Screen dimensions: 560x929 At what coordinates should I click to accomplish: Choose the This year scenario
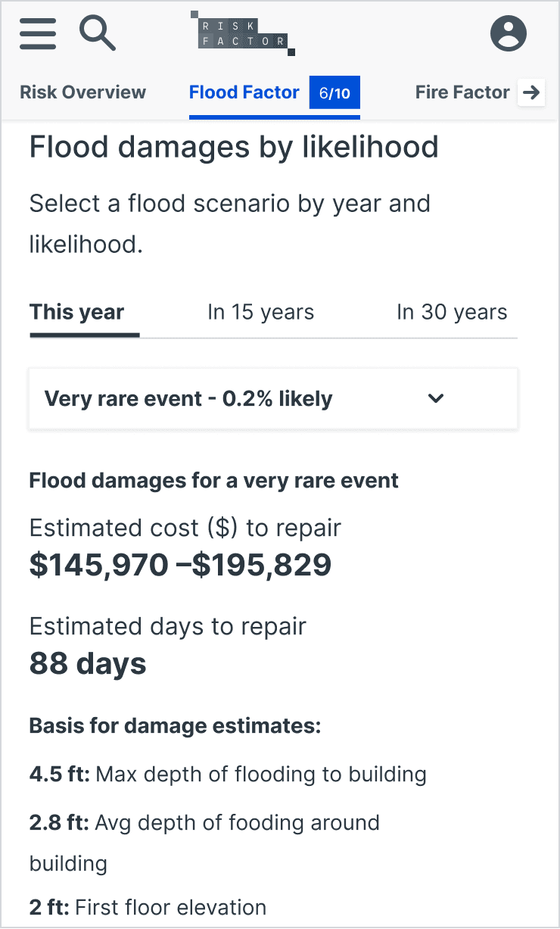(77, 312)
